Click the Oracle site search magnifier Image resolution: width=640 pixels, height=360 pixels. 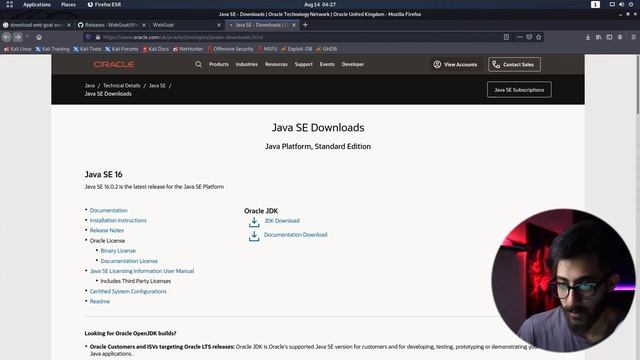pos(198,64)
